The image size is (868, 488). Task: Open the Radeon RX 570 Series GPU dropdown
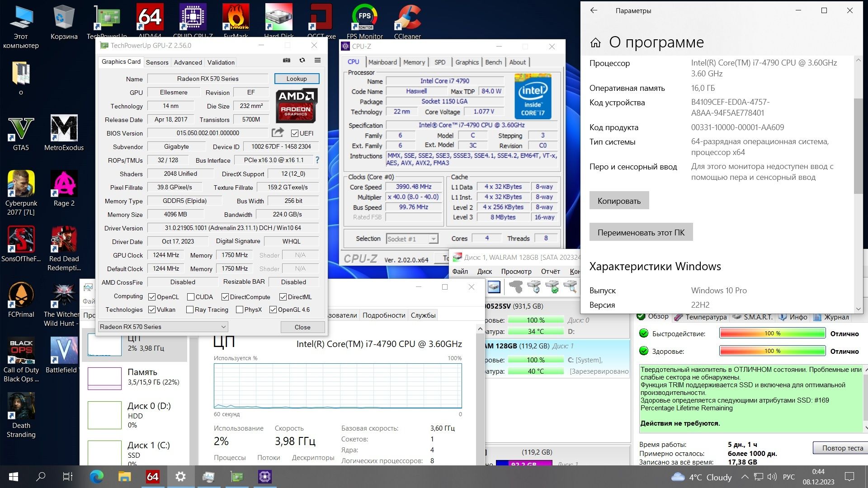(163, 327)
